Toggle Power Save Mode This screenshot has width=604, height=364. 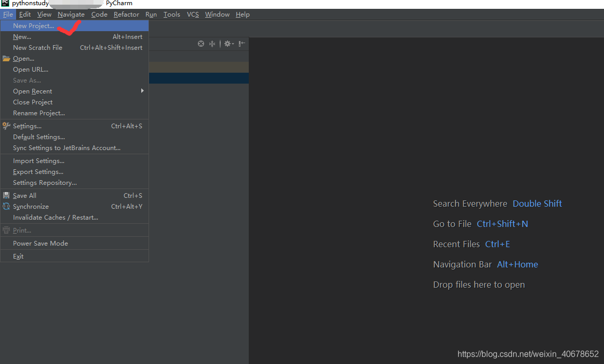(75, 243)
